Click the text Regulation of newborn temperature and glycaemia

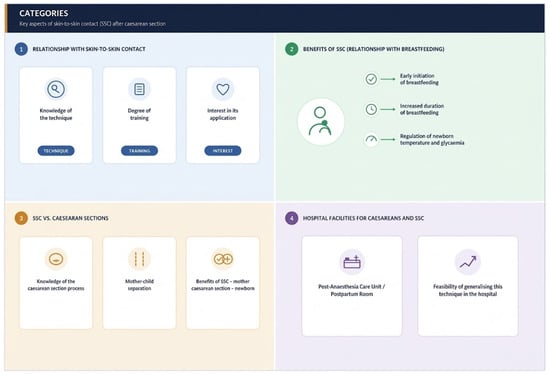pyautogui.click(x=432, y=140)
